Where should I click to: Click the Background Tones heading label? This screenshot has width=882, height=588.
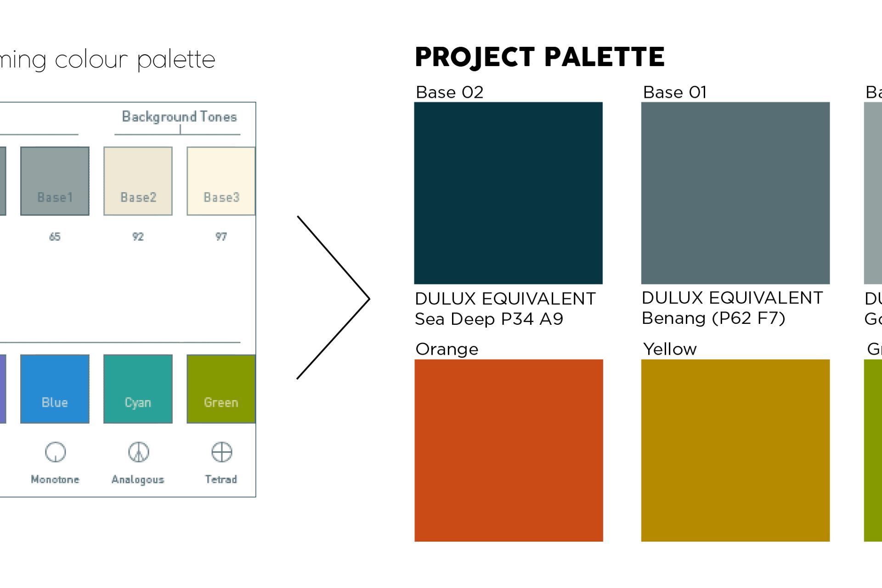coord(179,117)
